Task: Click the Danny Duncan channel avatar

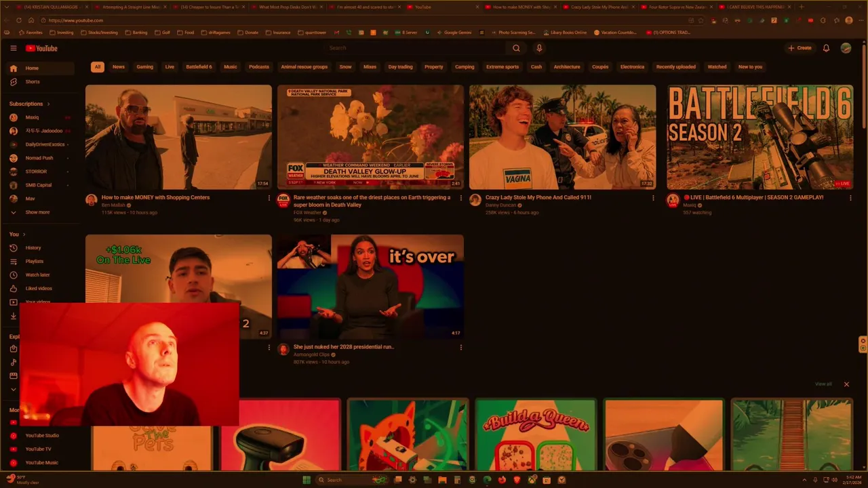Action: point(475,200)
